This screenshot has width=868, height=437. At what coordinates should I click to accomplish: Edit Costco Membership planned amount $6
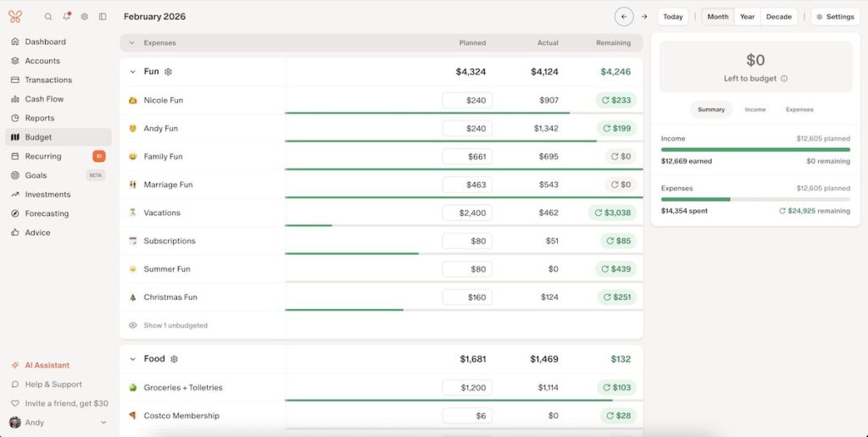point(467,416)
